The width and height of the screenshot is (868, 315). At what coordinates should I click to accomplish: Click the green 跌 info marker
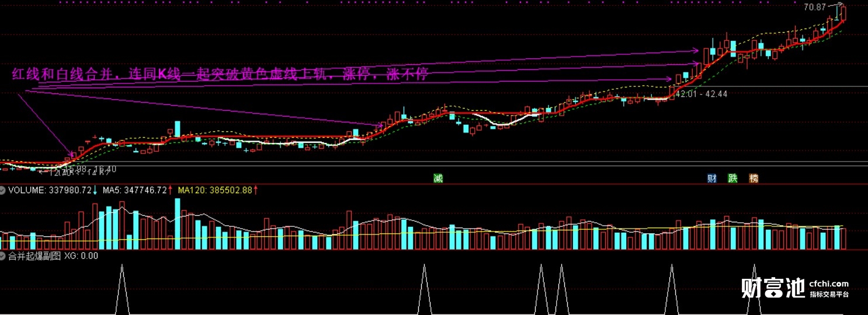click(732, 178)
